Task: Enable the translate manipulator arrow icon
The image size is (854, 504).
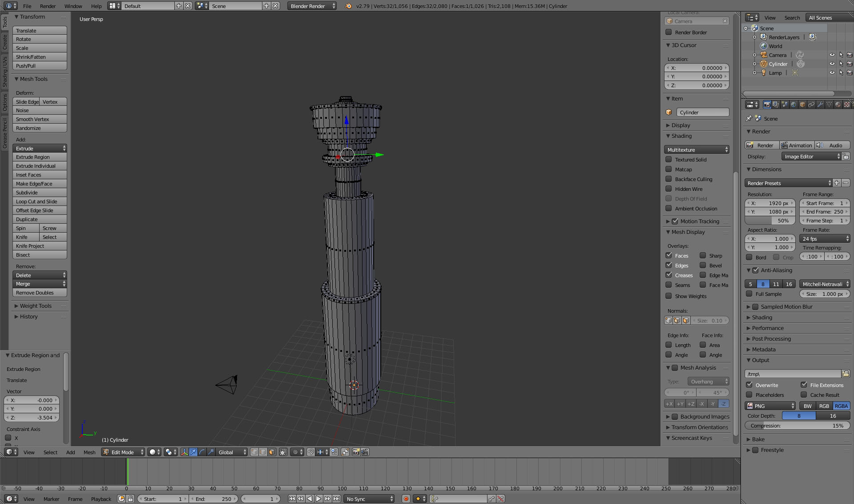Action: 193,452
